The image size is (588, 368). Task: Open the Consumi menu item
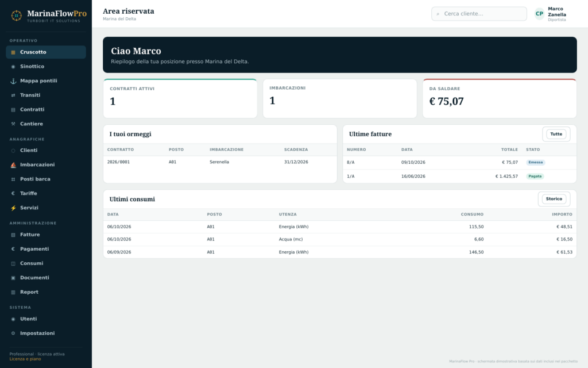(46, 263)
